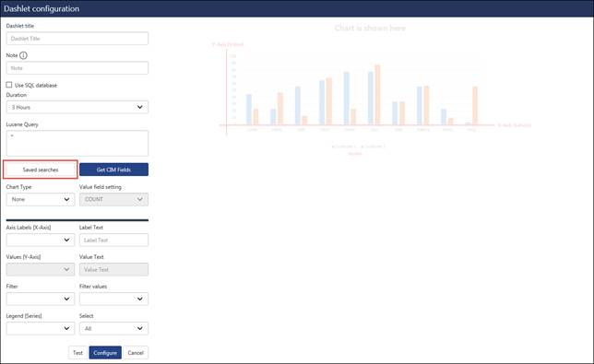Click inside the Lucene Query text area
The width and height of the screenshot is (594, 364).
point(77,144)
